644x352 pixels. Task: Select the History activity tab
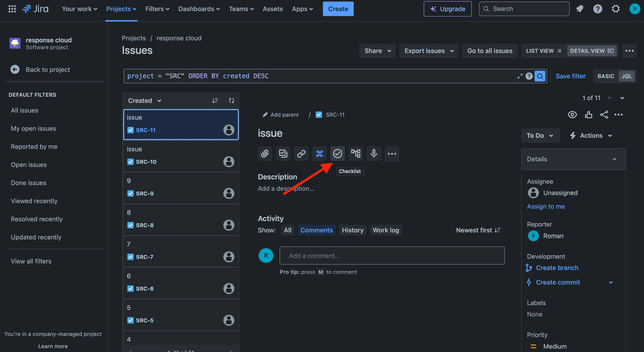(352, 230)
